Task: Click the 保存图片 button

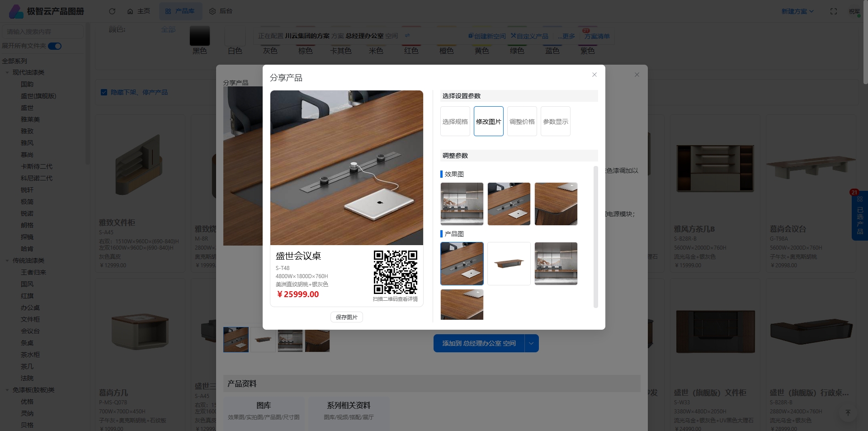Action: [346, 317]
